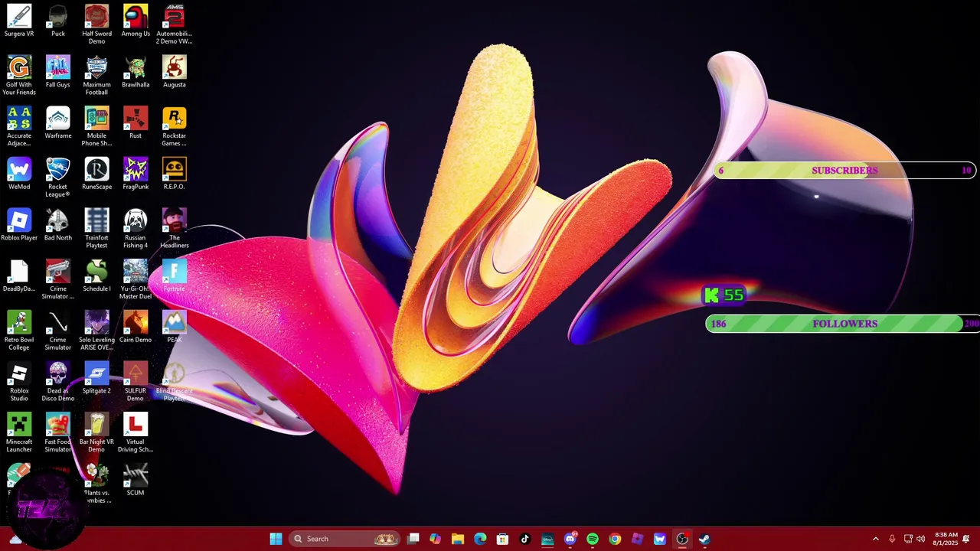Select the R.E.P.O. desktop shortcut
980x551 pixels.
175,174
